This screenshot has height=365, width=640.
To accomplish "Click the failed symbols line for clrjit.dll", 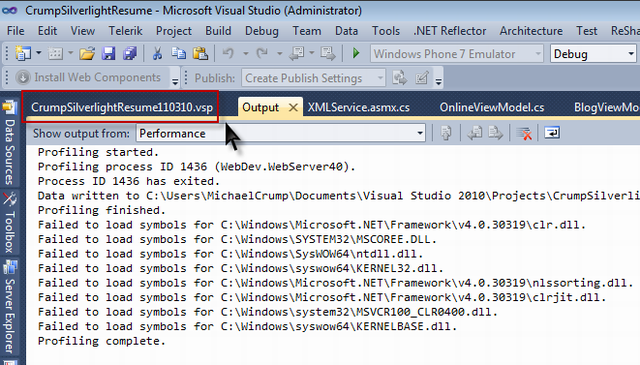I will pyautogui.click(x=322, y=298).
